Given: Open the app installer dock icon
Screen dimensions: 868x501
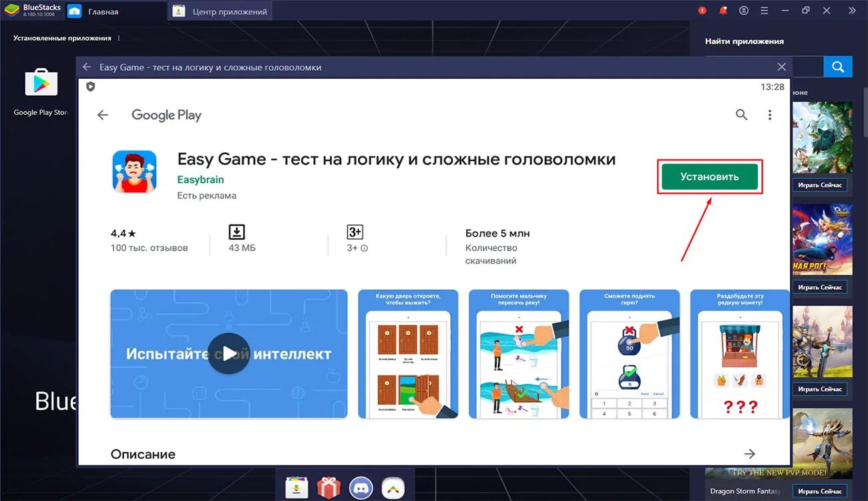Looking at the screenshot, I should pos(296,488).
